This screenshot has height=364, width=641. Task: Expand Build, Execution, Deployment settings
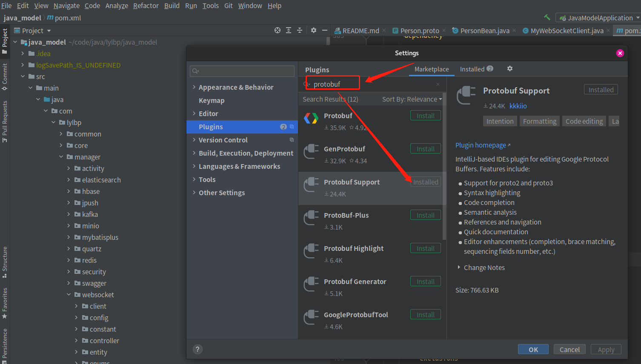point(194,153)
